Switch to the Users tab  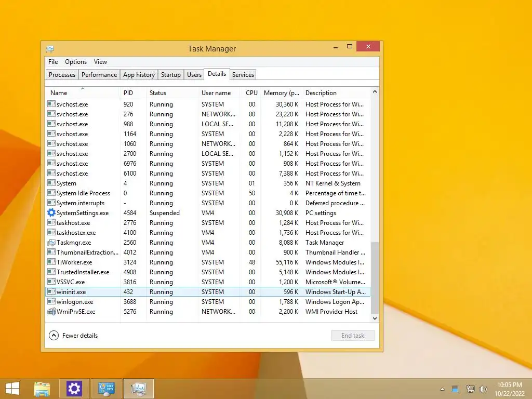[x=194, y=75]
